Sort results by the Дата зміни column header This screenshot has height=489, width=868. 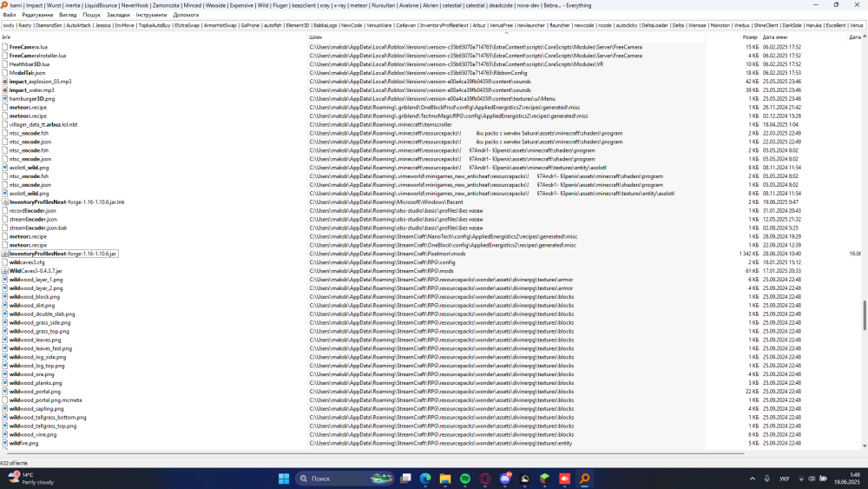803,37
